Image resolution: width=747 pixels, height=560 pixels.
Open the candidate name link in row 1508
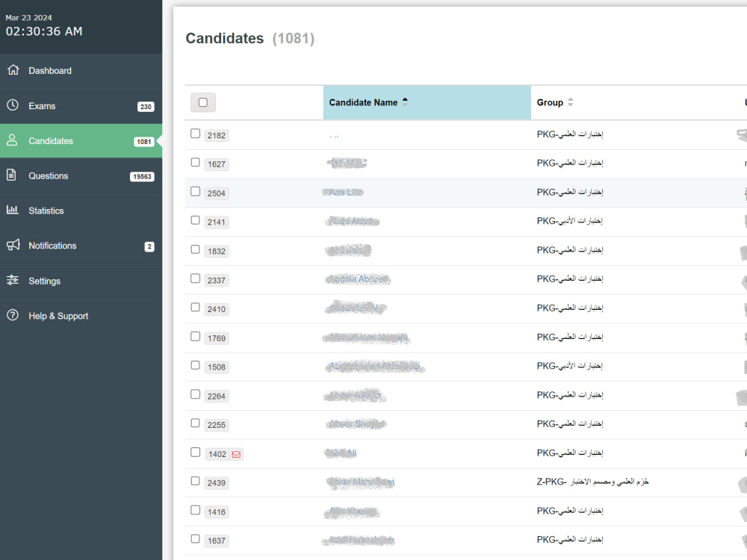(x=376, y=366)
